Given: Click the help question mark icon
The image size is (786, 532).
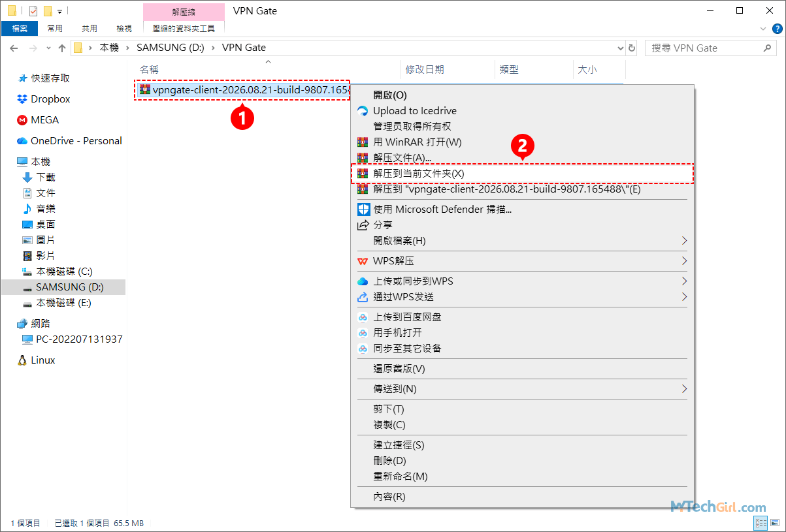Looking at the screenshot, I should (x=776, y=29).
